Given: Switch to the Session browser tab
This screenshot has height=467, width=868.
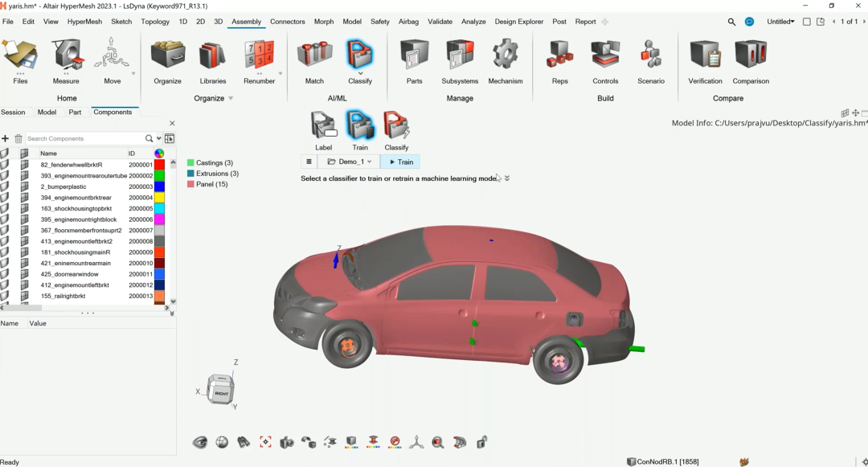Looking at the screenshot, I should pyautogui.click(x=13, y=112).
